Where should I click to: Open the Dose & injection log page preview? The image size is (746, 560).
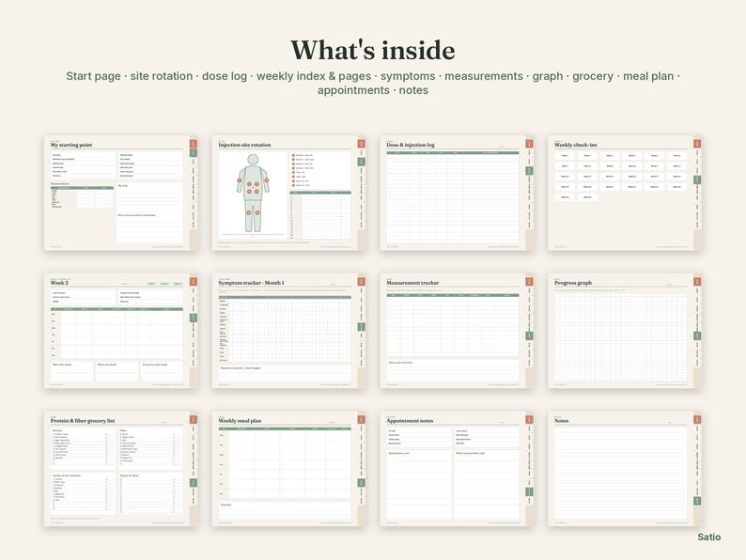click(458, 193)
